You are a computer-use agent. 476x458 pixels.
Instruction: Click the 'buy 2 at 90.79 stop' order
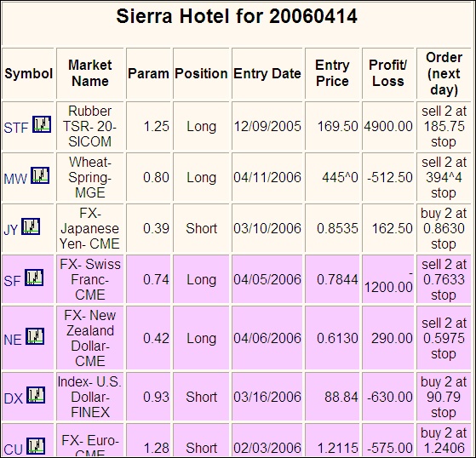coord(444,397)
